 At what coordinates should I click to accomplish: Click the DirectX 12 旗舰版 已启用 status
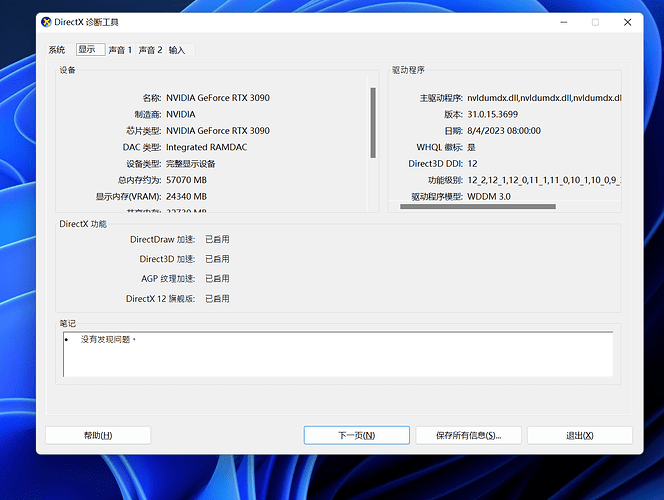coord(217,298)
